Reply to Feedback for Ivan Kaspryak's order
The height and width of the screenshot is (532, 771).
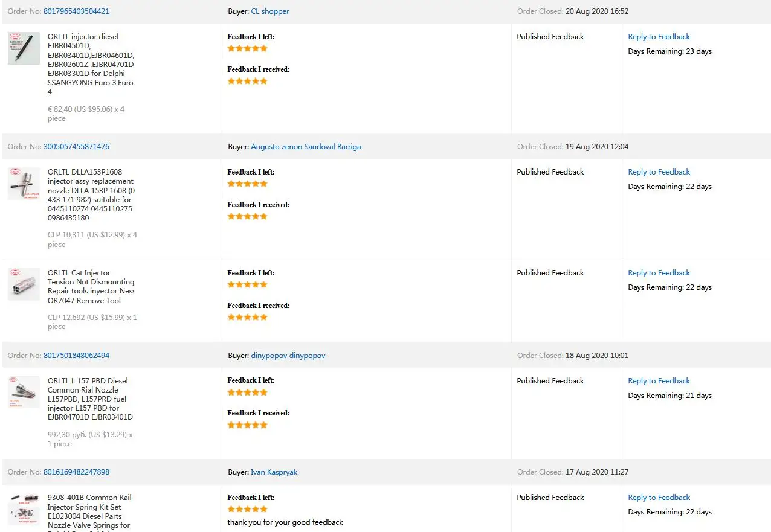click(x=659, y=498)
